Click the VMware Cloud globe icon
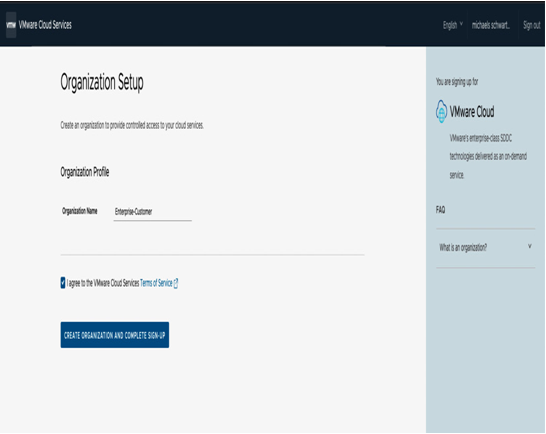 (x=441, y=111)
